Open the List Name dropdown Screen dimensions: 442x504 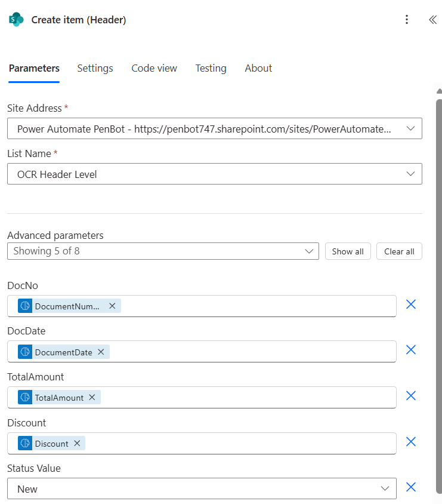point(410,174)
